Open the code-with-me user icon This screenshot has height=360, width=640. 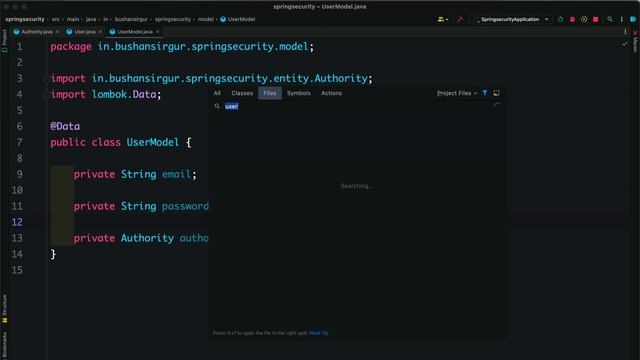tap(442, 19)
